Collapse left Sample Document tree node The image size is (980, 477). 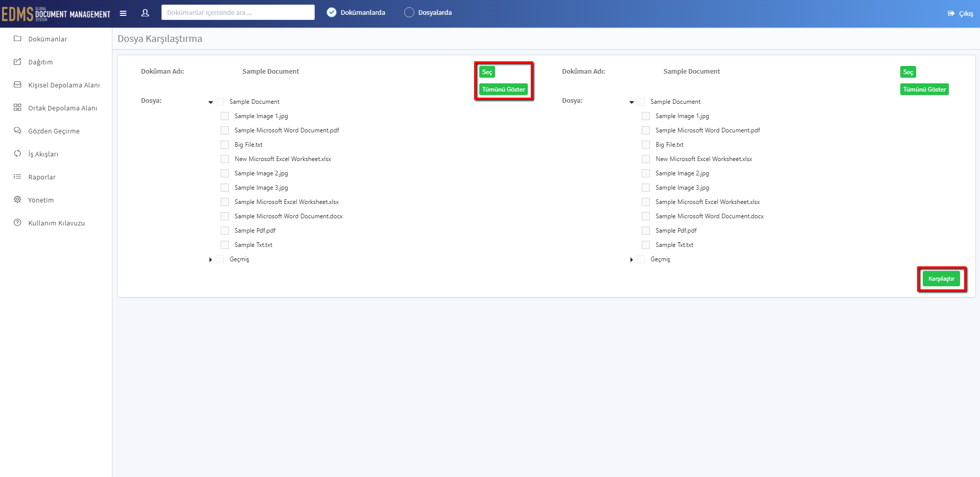pyautogui.click(x=211, y=102)
